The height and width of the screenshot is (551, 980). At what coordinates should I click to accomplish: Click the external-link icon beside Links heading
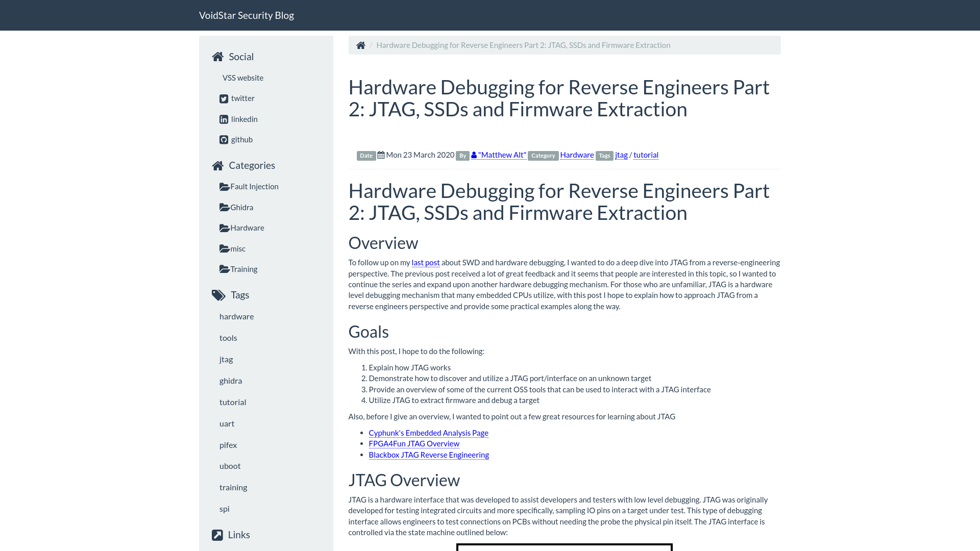[216, 535]
